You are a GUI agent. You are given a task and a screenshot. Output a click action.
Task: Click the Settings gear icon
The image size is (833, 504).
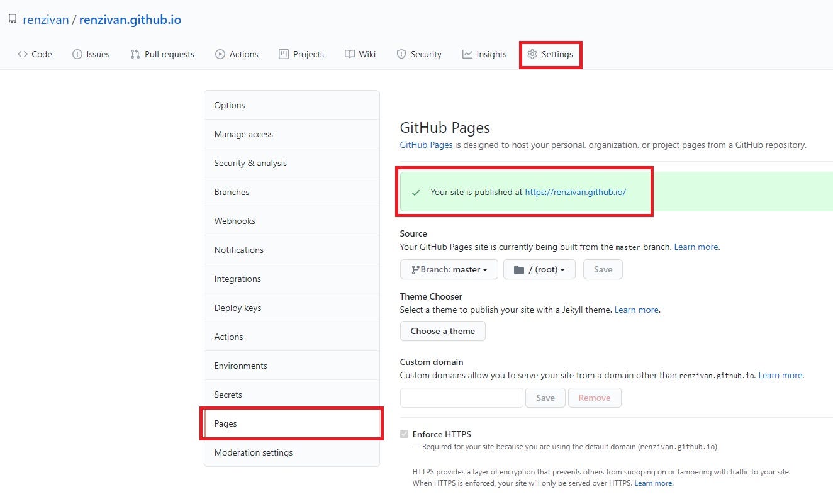532,54
